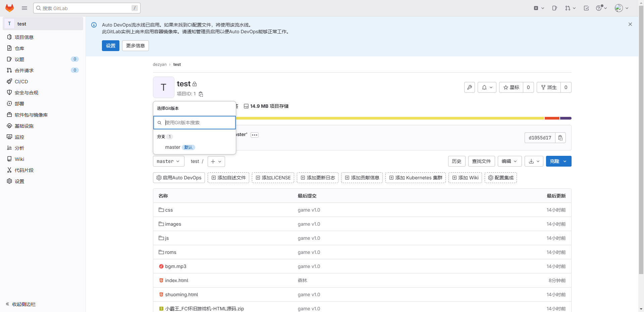
Task: Click the 软件包与镜像库 icon in the sidebar
Action: [x=9, y=115]
